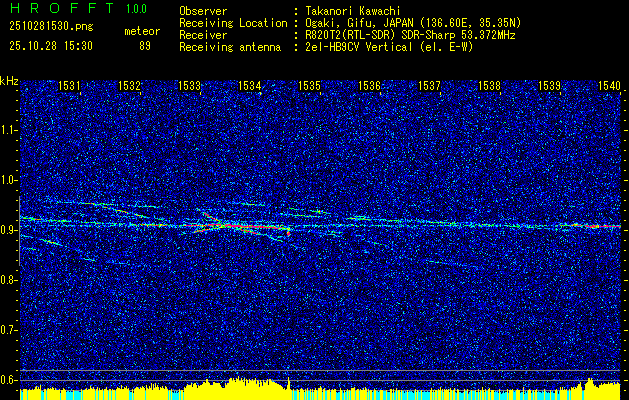Click the Receiving Location label
629x400 pixels.
click(x=233, y=23)
